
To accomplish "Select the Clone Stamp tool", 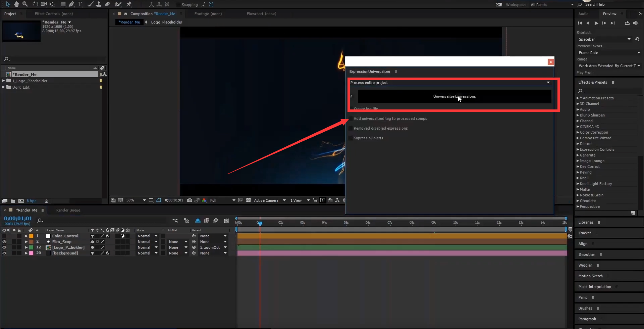I will [x=99, y=4].
